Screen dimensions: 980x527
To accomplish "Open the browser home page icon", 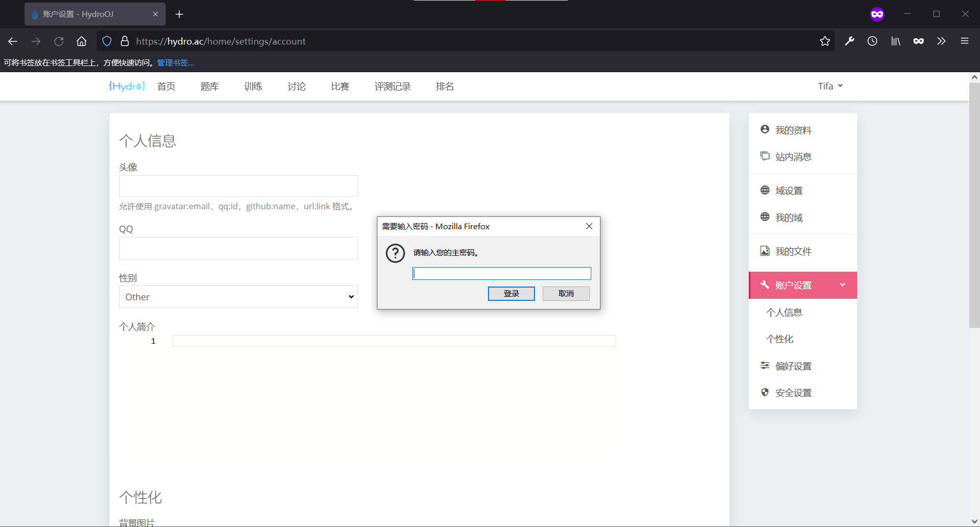I will [81, 41].
